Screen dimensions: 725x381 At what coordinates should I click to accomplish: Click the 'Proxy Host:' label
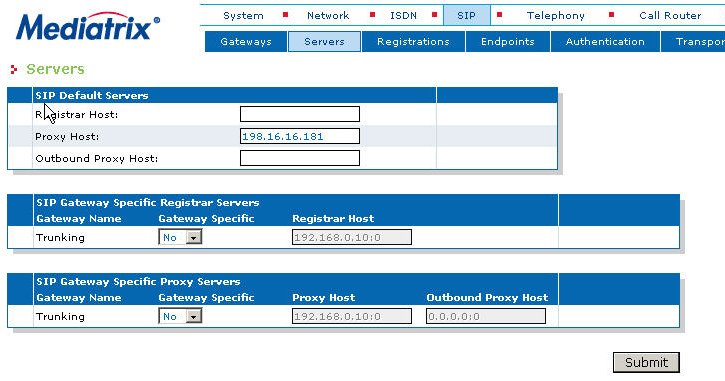tap(67, 137)
